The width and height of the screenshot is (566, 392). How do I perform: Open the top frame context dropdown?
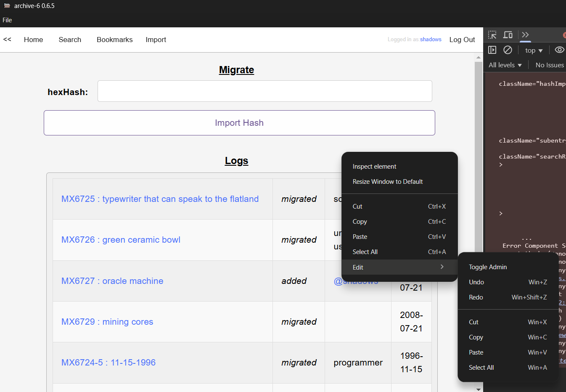click(x=533, y=50)
